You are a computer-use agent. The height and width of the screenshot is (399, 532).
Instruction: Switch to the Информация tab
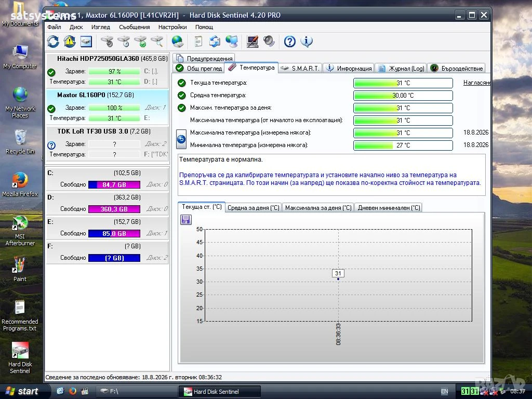pos(349,68)
